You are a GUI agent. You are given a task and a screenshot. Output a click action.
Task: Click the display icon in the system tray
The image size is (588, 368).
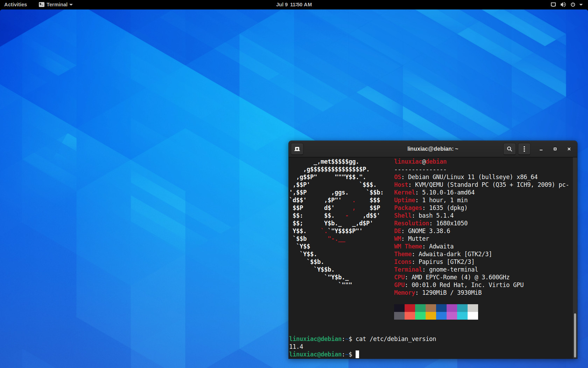tap(553, 5)
